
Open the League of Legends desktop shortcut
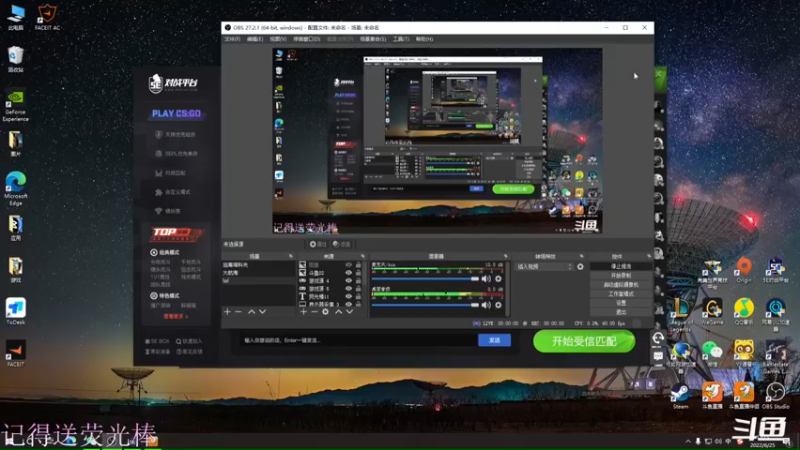[x=681, y=314]
